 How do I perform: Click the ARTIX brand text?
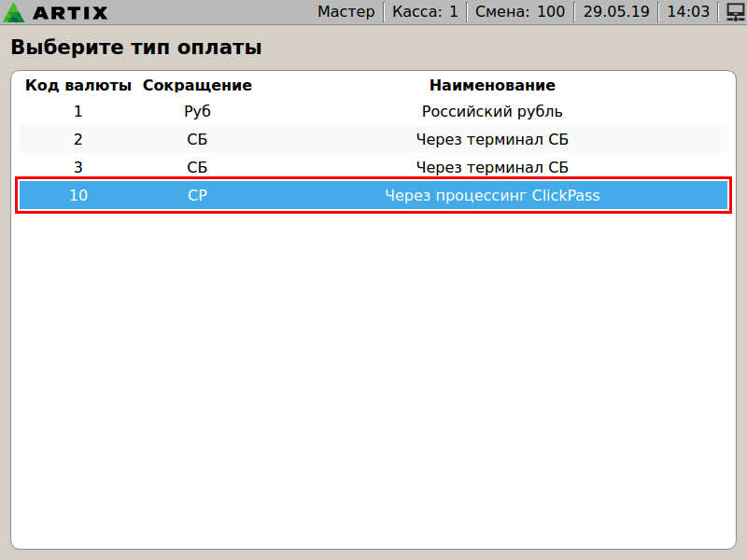tap(70, 12)
